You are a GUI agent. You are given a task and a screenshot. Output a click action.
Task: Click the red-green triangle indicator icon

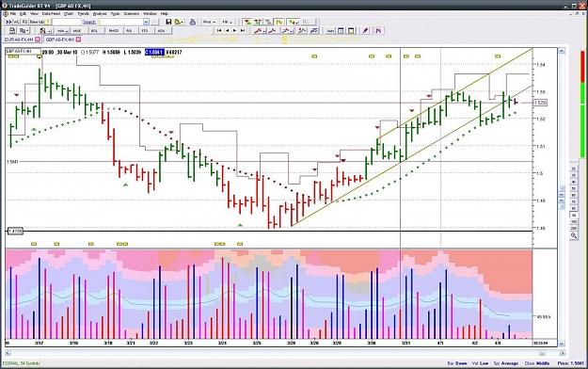pyautogui.click(x=247, y=22)
